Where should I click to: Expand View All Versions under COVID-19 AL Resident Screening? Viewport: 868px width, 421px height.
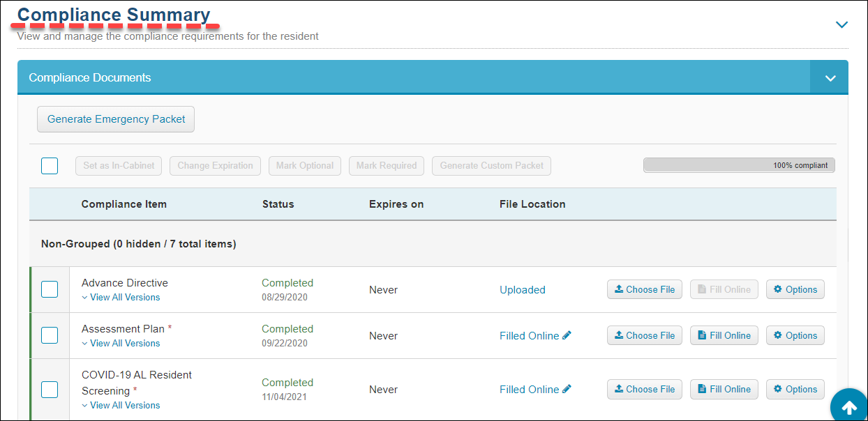point(121,405)
